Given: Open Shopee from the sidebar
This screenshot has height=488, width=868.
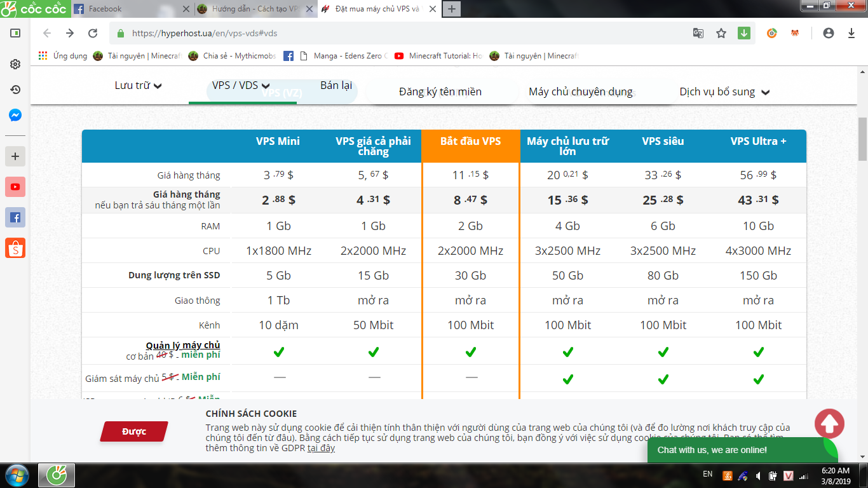Looking at the screenshot, I should pos(15,248).
